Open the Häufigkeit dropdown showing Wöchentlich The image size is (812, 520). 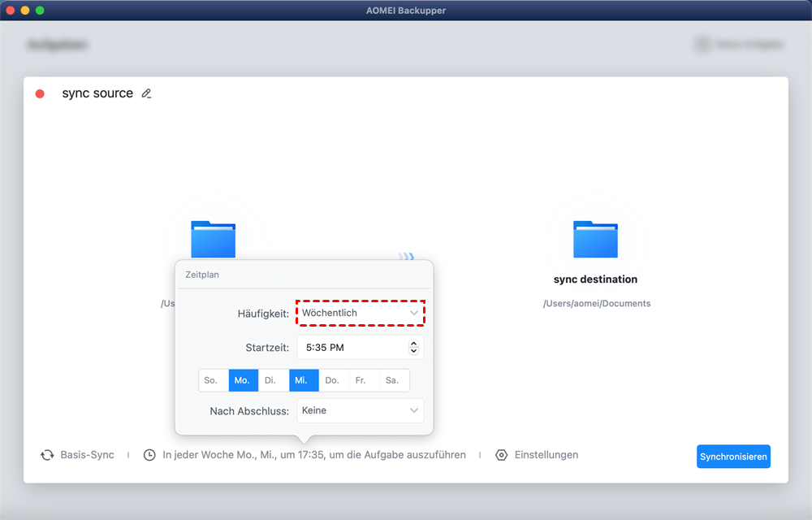(x=361, y=313)
